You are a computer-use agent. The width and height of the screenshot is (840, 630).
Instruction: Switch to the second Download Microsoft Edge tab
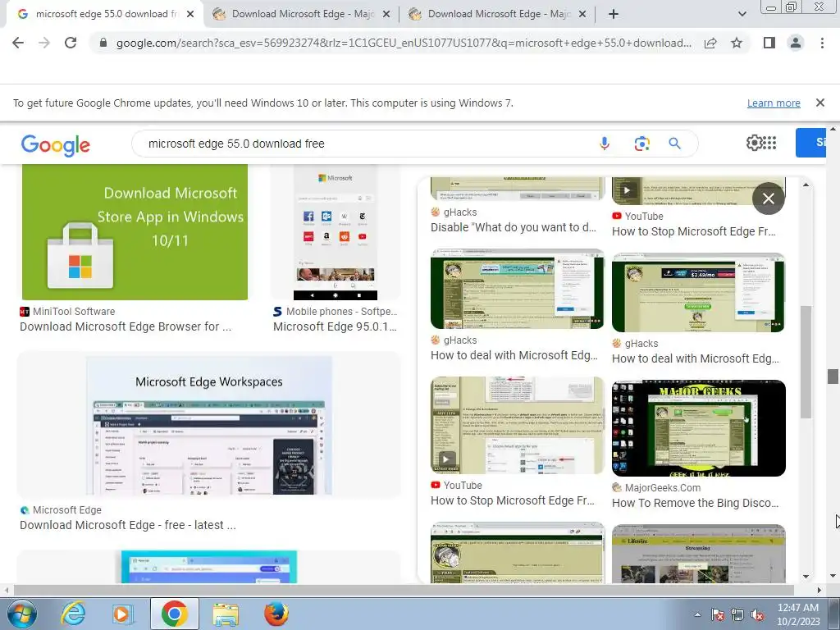pyautogui.click(x=499, y=15)
